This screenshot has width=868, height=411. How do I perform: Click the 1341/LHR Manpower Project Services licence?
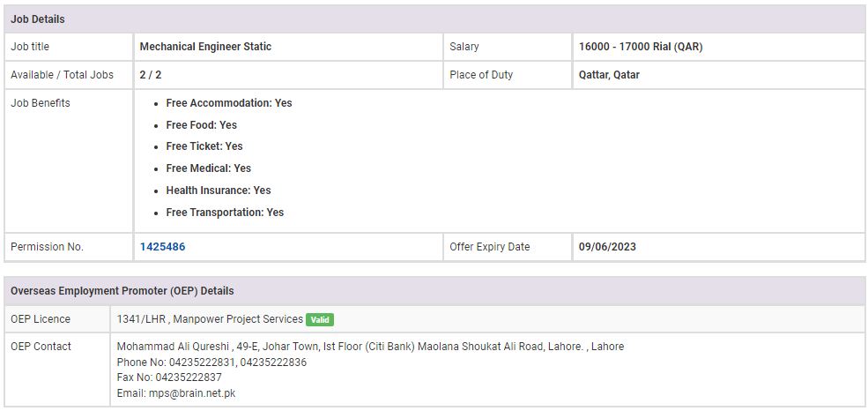(x=210, y=319)
